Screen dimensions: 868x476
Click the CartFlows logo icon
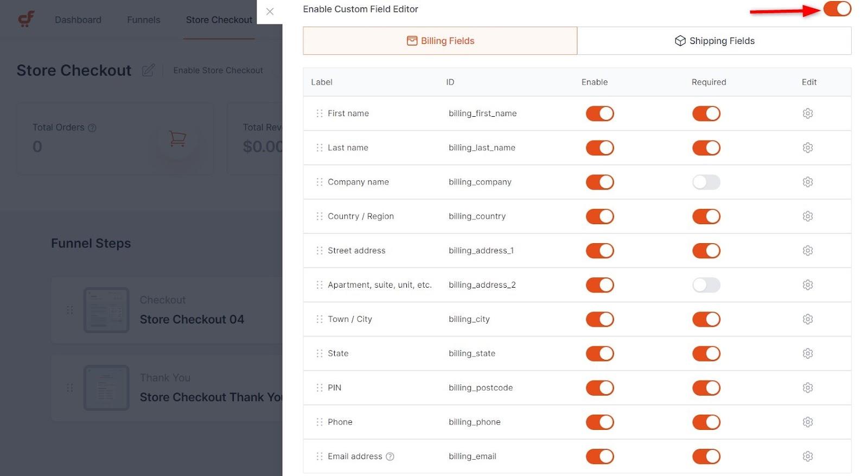[25, 20]
